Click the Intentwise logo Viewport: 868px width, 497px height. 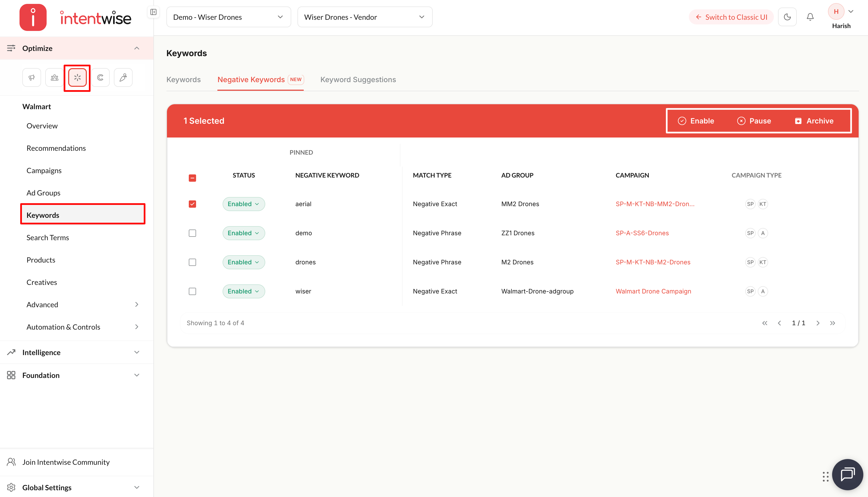[x=75, y=17]
